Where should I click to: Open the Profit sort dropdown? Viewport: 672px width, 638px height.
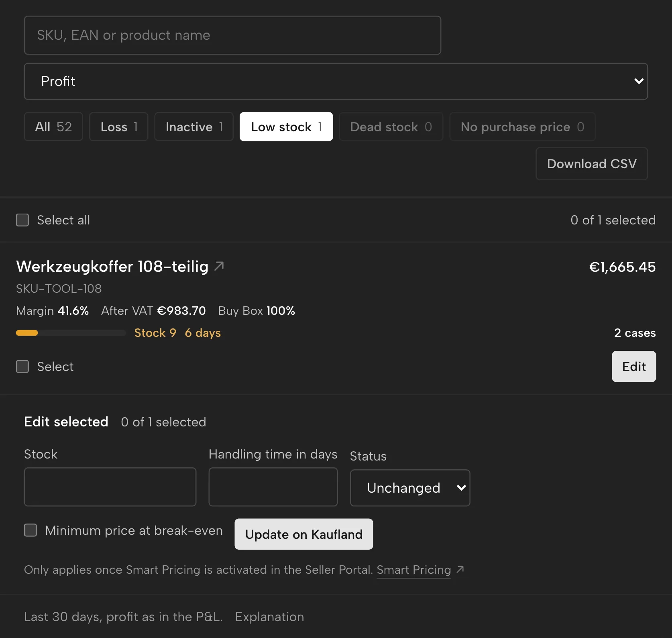tap(336, 81)
